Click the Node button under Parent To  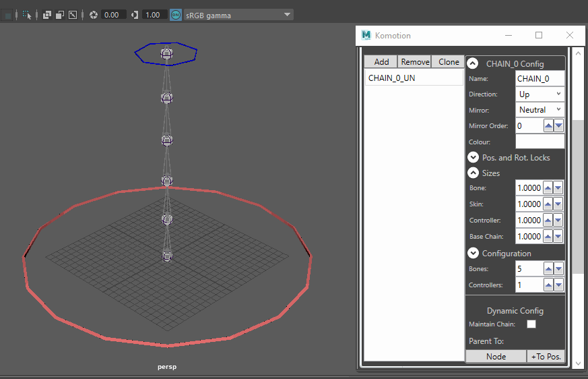[496, 357]
